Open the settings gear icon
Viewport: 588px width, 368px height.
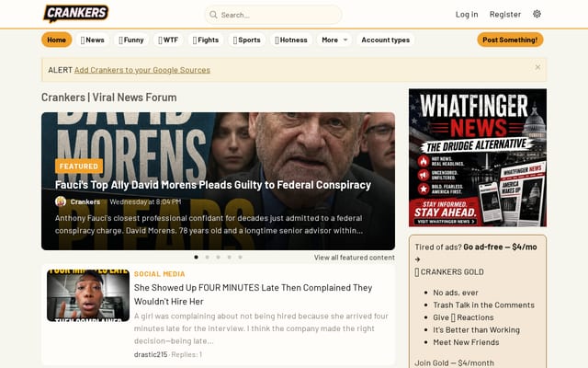click(537, 14)
